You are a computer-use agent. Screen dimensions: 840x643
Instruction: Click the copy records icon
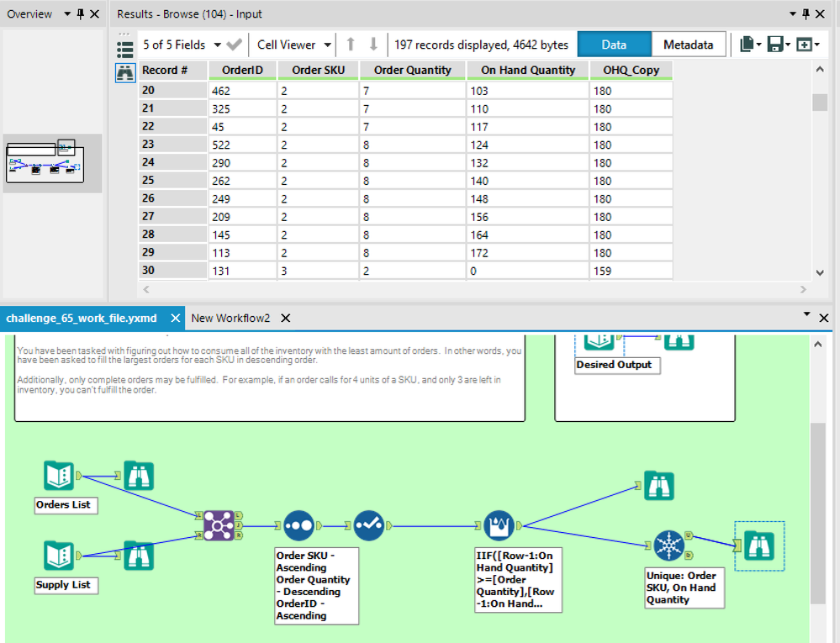click(747, 45)
